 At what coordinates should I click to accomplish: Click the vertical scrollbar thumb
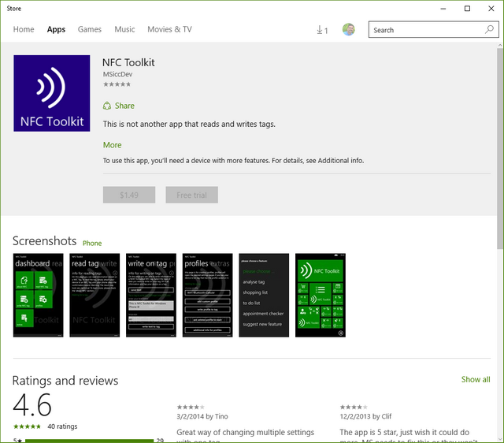500,148
